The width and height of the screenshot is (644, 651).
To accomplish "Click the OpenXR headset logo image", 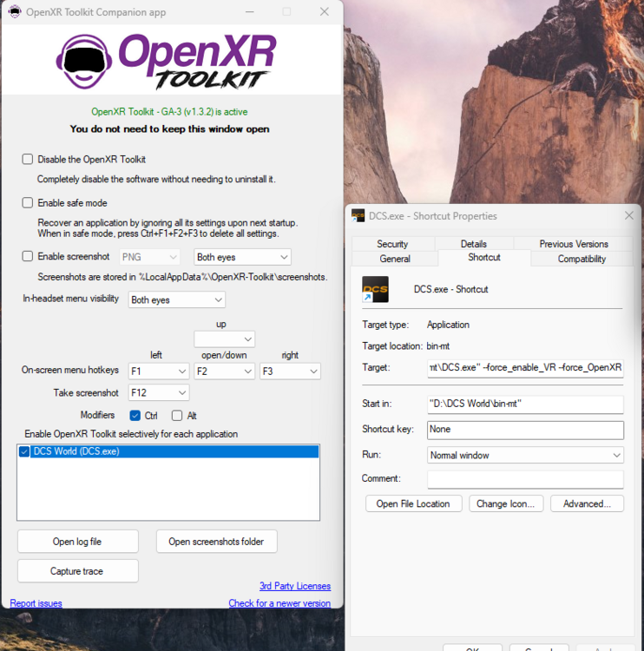I will (84, 62).
